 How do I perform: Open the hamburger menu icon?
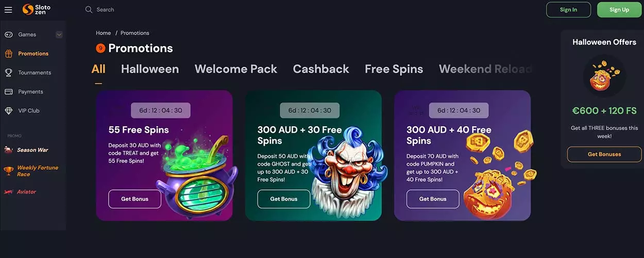8,10
